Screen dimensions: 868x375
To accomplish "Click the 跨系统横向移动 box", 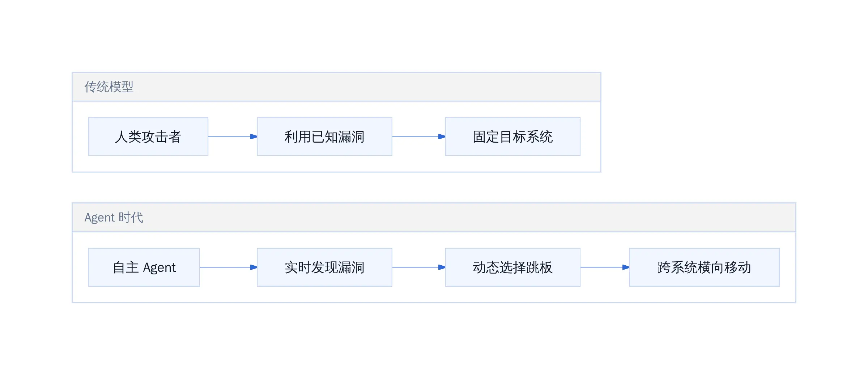I will 704,267.
